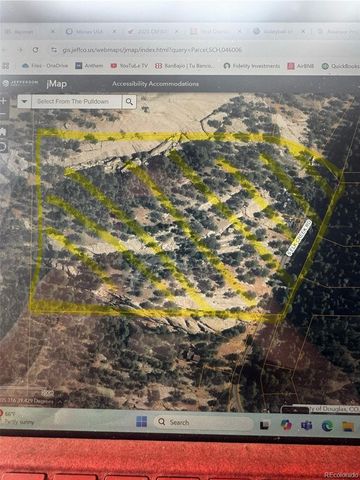Image resolution: width=360 pixels, height=480 pixels.
Task: Click the S Elk Creek Rd map label
Action: tap(299, 237)
